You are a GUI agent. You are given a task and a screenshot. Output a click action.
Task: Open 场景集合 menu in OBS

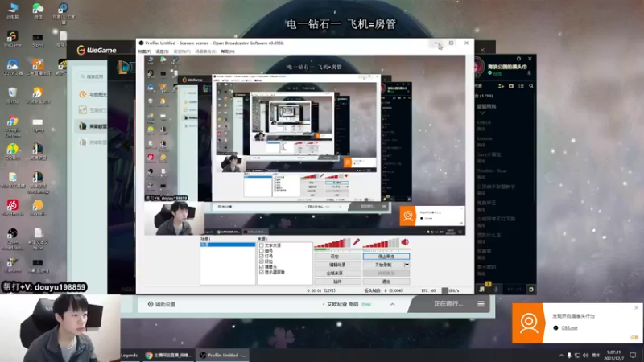pyautogui.click(x=205, y=51)
